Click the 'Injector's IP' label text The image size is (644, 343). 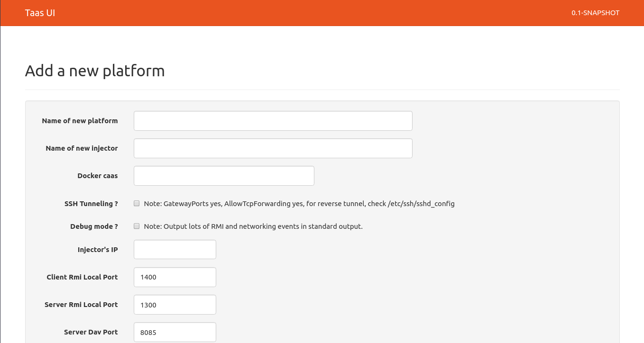point(98,250)
